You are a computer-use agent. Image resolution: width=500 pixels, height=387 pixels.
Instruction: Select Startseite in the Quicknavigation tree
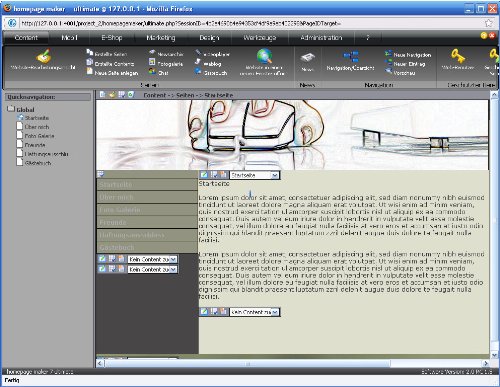click(37, 118)
